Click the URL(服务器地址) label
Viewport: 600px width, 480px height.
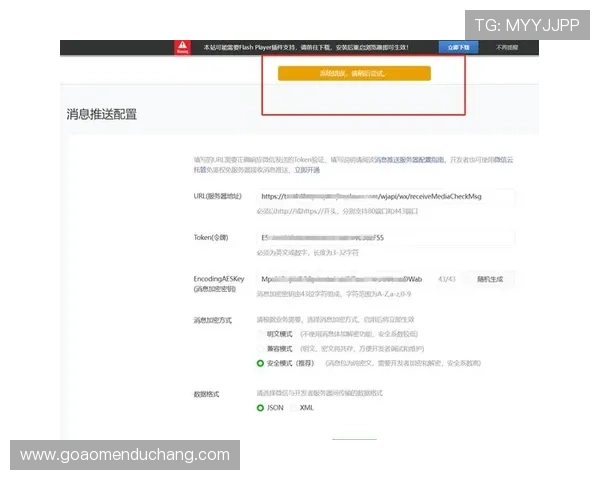[x=217, y=196]
